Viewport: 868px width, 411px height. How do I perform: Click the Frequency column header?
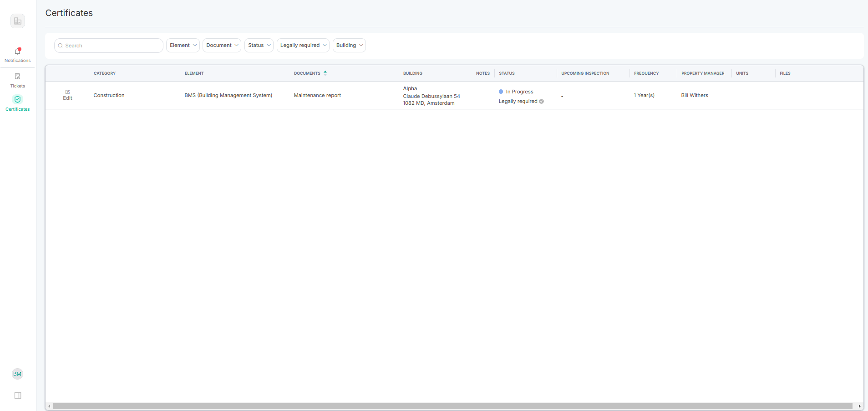(646, 73)
